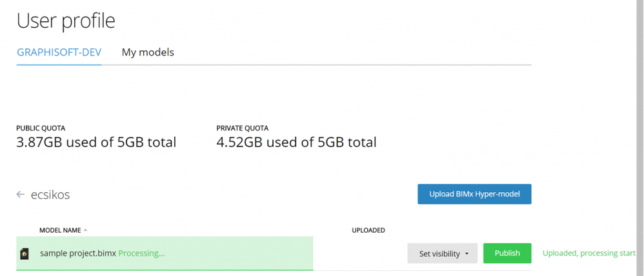Screen dimensions: 644x276
Task: Click the caret on Set visibility
Action: [x=467, y=254]
